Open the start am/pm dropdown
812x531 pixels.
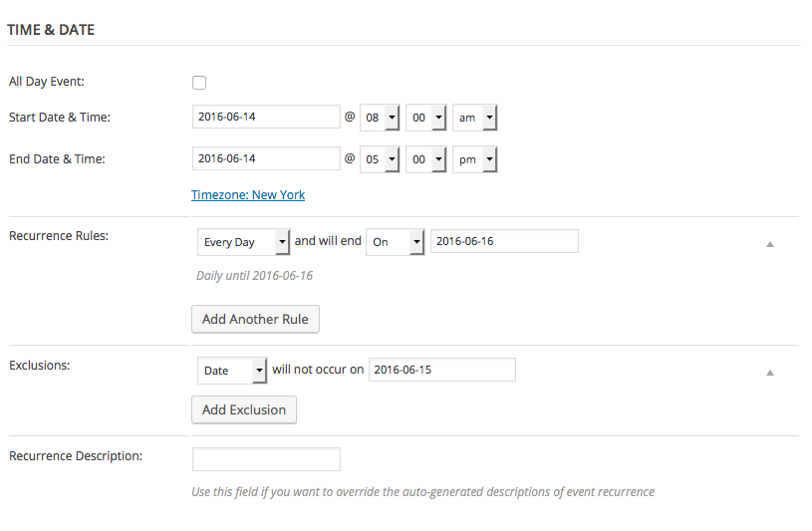(474, 119)
